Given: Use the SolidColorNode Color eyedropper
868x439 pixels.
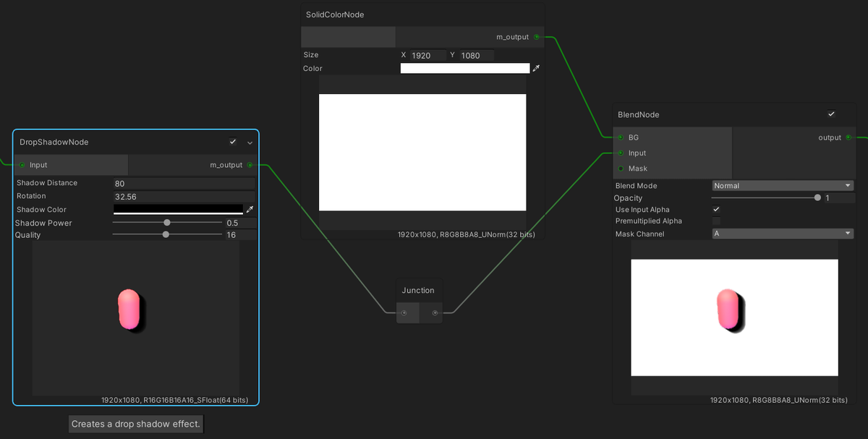Looking at the screenshot, I should tap(536, 69).
